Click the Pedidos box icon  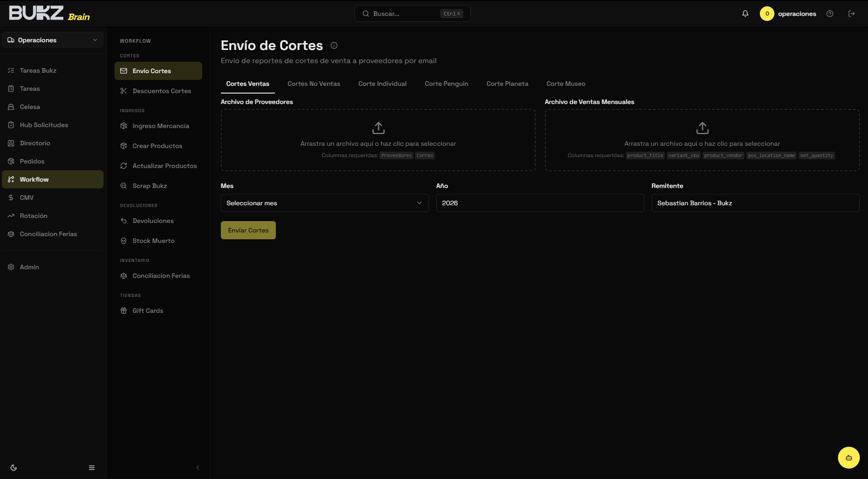coord(11,161)
